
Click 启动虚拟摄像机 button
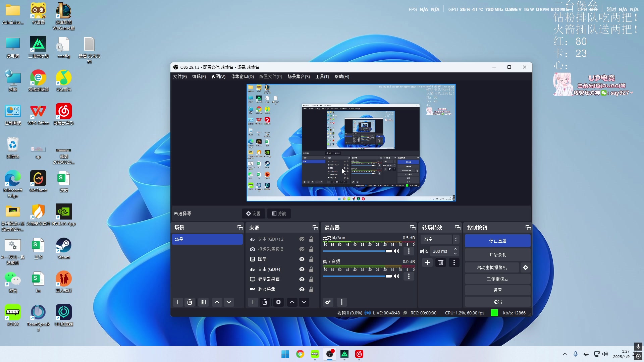492,267
